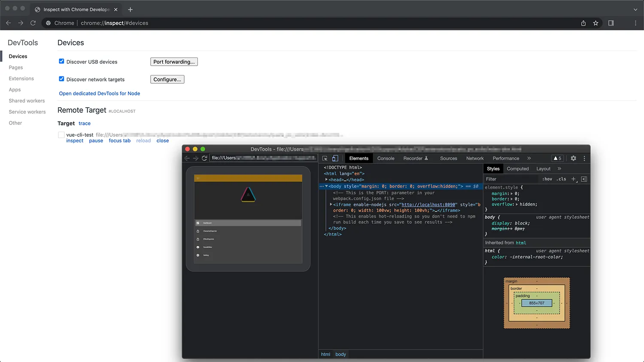Toggle the device toolbar icon
Viewport: 644px width, 362px height.
pyautogui.click(x=335, y=158)
